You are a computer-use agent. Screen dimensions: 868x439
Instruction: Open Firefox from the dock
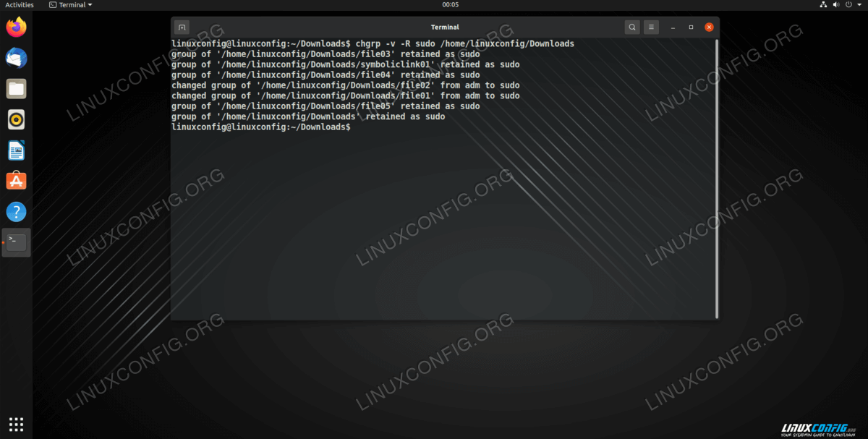click(x=16, y=27)
